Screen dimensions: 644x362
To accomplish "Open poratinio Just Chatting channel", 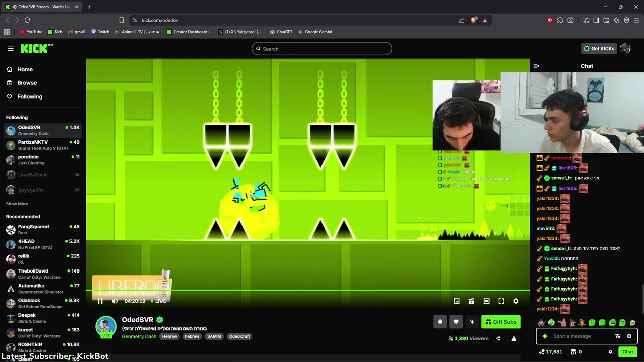I will tap(43, 160).
